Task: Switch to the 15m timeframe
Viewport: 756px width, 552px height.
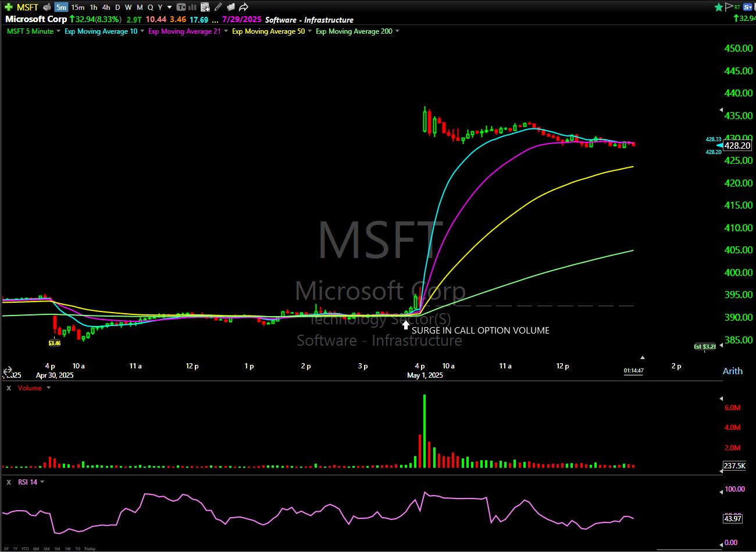Action: [x=78, y=7]
